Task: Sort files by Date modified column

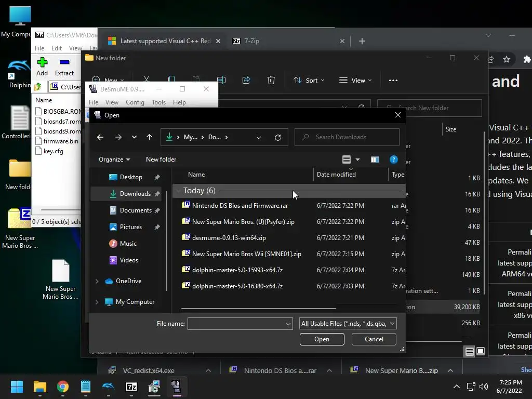Action: tap(336, 175)
